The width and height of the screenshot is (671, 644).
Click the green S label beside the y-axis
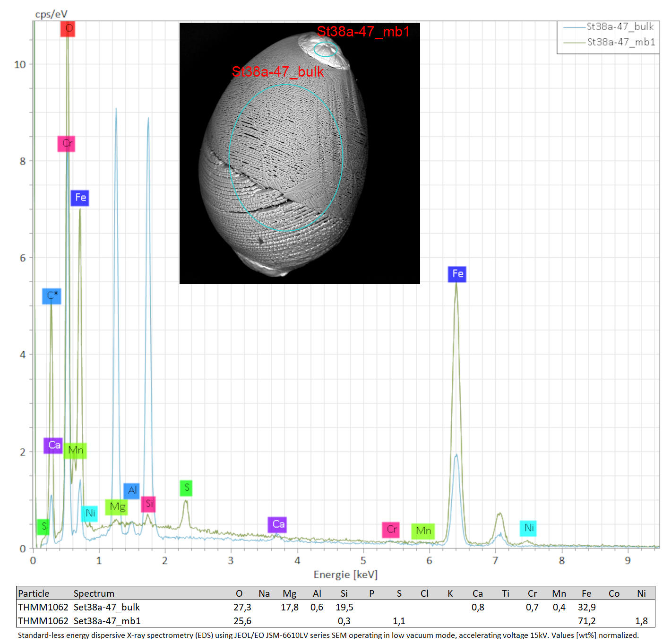click(43, 527)
